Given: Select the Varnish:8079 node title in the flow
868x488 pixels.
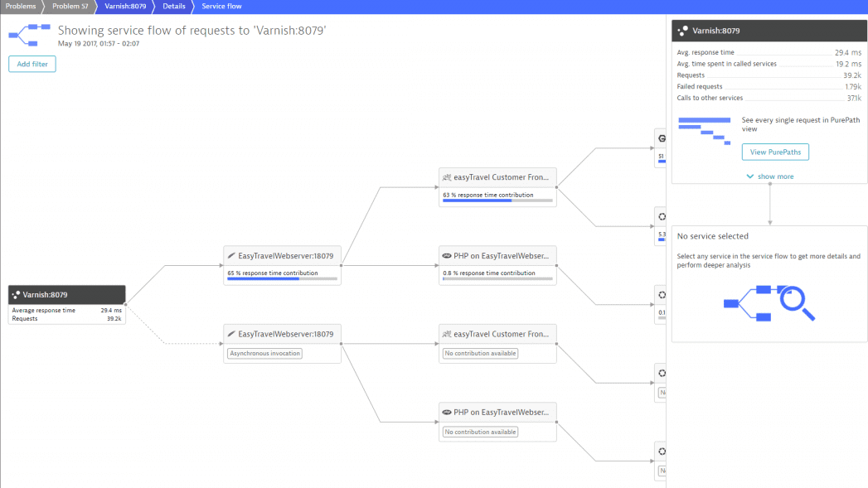Looking at the screenshot, I should pyautogui.click(x=45, y=295).
